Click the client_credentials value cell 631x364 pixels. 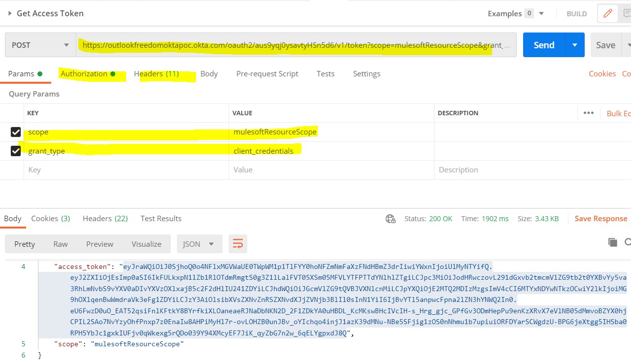coord(331,151)
